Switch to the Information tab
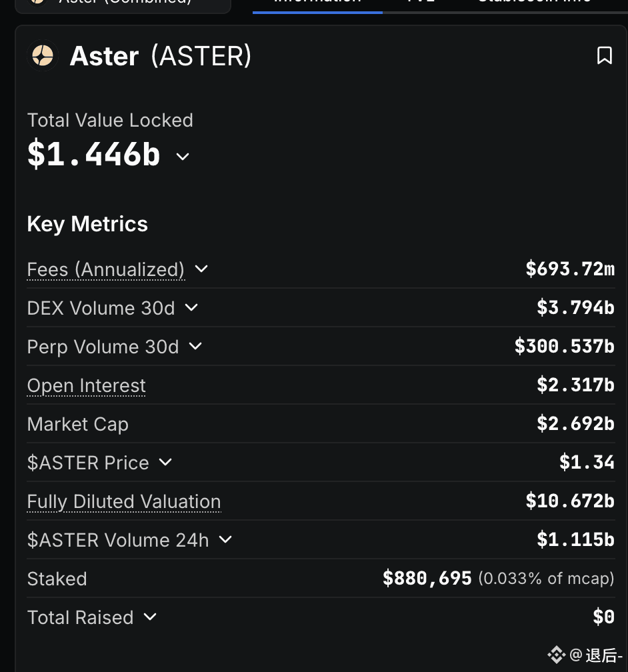 (317, 2)
